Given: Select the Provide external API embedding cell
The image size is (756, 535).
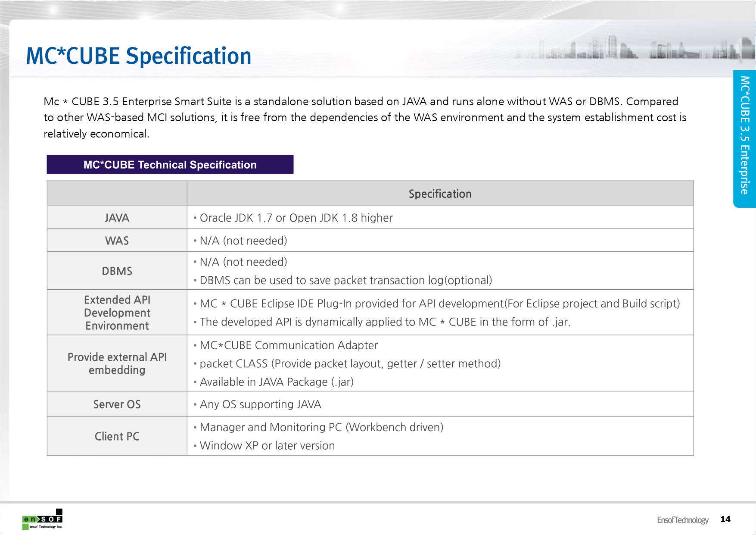Looking at the screenshot, I should tap(117, 363).
